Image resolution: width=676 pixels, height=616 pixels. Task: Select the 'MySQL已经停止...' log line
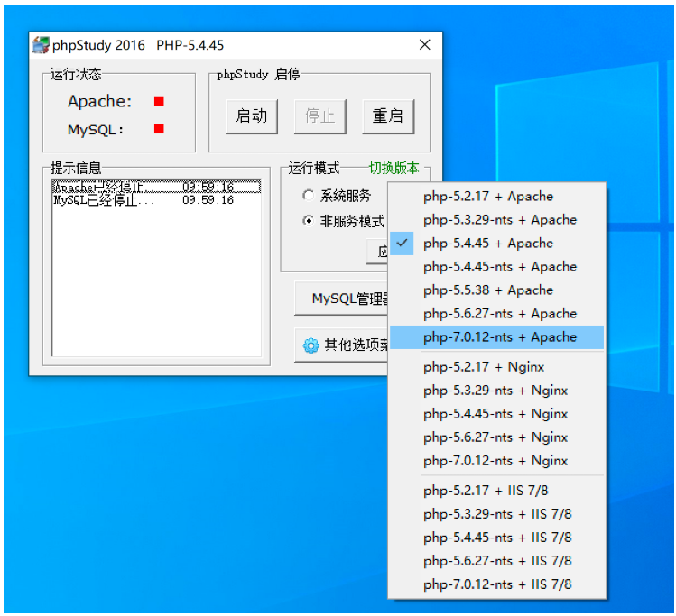[156, 200]
